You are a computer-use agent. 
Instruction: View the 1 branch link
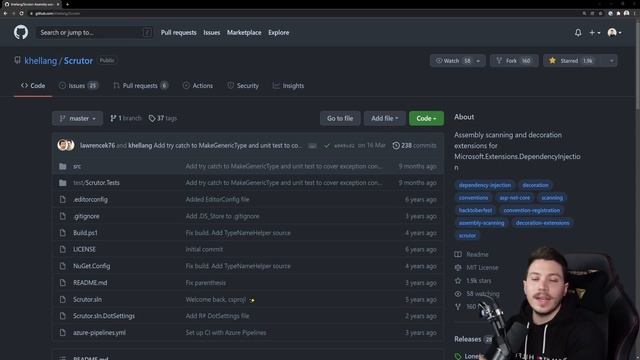tap(125, 118)
